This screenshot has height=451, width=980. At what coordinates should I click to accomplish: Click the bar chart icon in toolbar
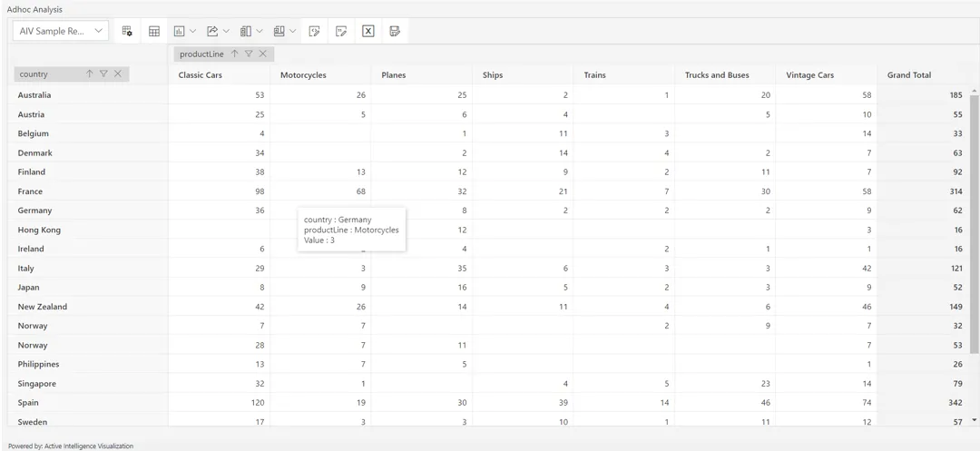point(180,31)
